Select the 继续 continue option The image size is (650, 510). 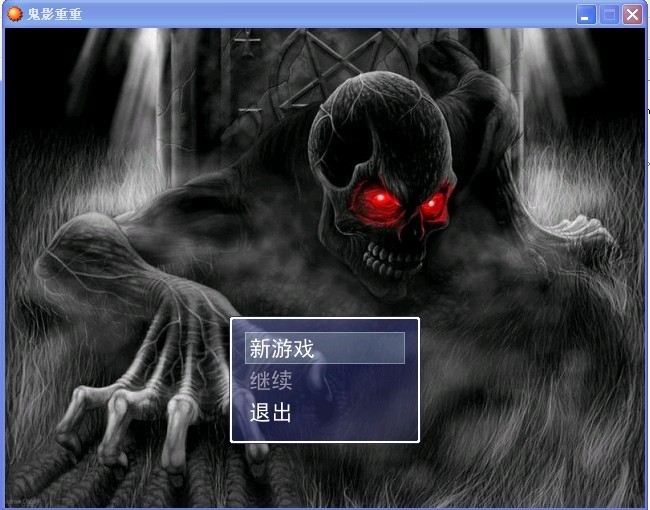click(x=271, y=380)
